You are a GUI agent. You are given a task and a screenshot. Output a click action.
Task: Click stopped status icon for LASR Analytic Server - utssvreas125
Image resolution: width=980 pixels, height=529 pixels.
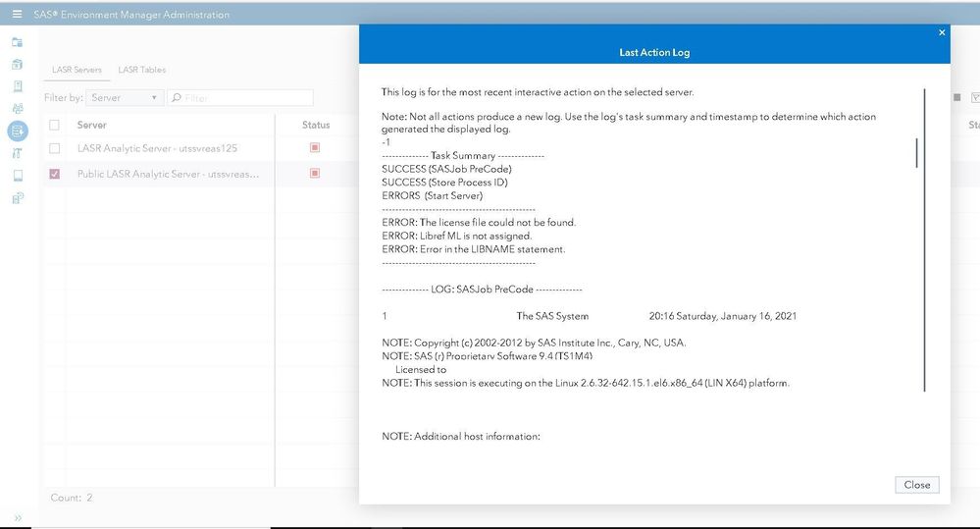(x=315, y=147)
